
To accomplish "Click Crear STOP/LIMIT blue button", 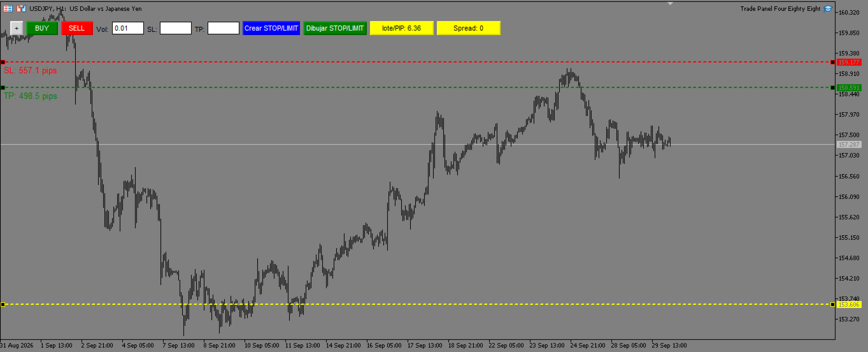I will click(x=271, y=28).
